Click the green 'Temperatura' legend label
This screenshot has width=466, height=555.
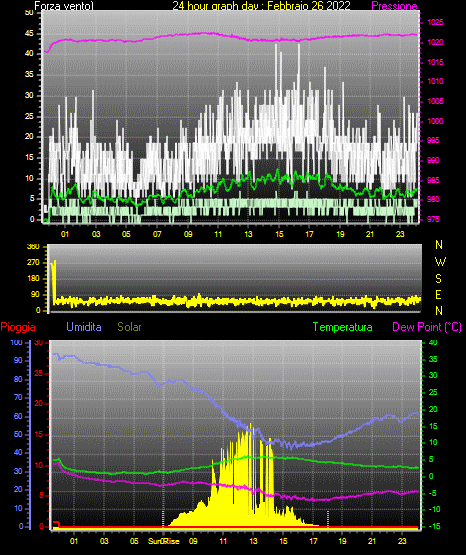(343, 327)
